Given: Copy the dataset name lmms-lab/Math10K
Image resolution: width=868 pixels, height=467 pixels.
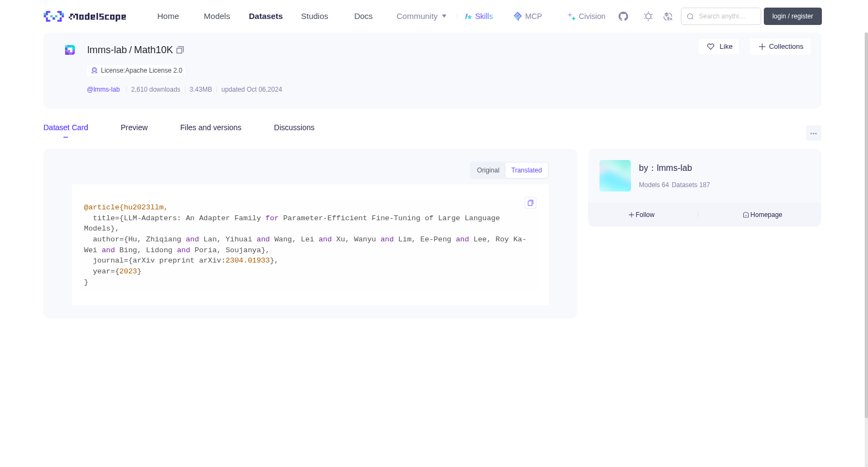Looking at the screenshot, I should pyautogui.click(x=180, y=50).
